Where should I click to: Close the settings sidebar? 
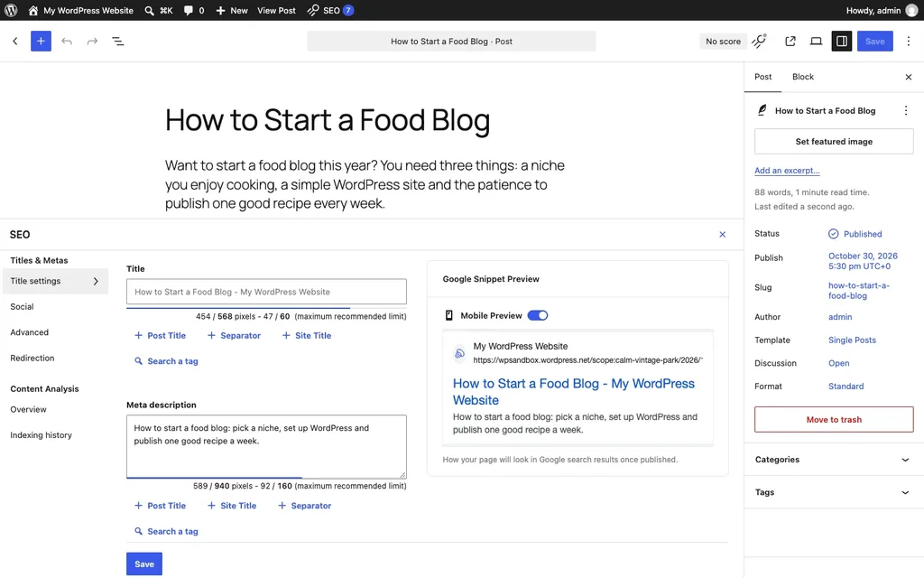click(908, 77)
